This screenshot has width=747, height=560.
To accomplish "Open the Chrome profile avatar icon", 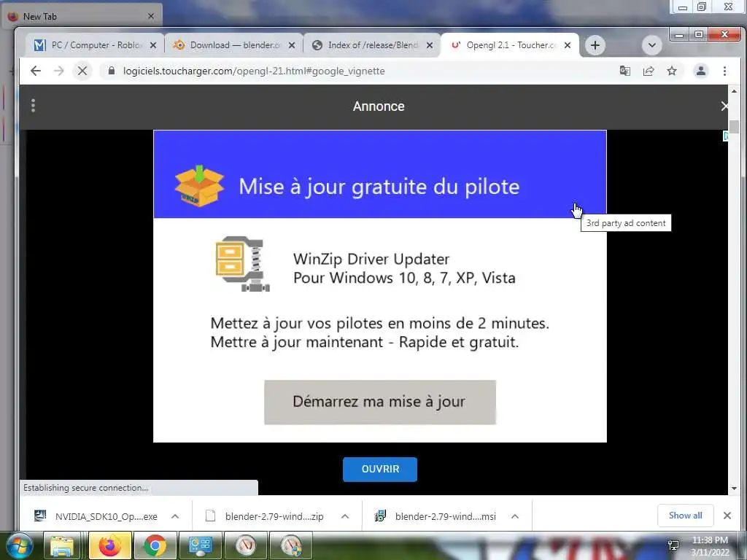I will click(x=701, y=71).
